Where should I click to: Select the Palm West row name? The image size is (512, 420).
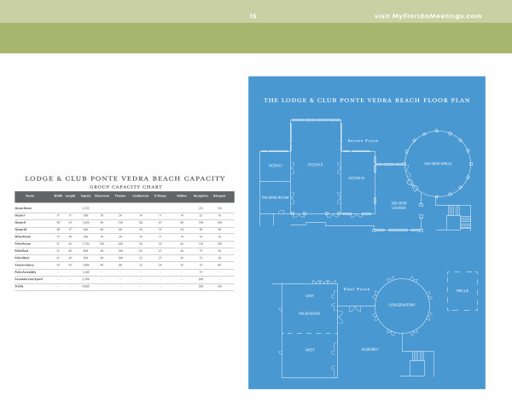pyautogui.click(x=22, y=258)
